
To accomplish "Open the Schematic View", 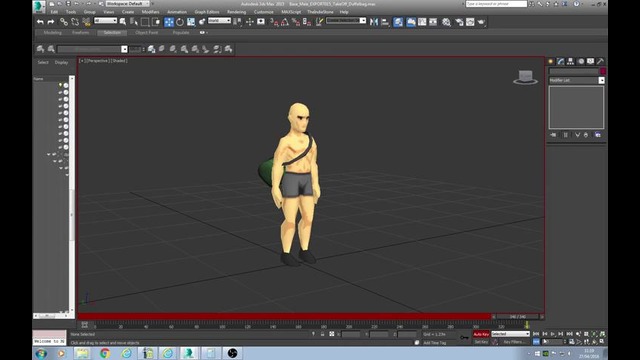I will point(433,22).
